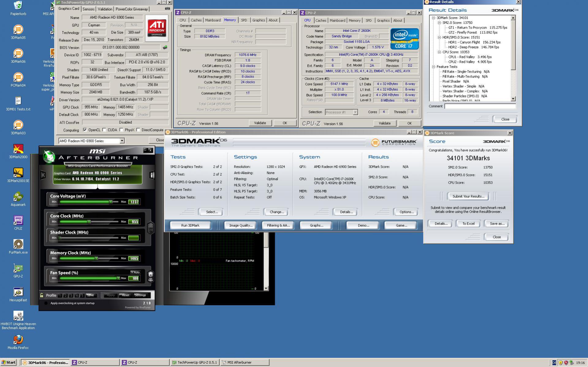The width and height of the screenshot is (588, 367).
Task: Click the Core Clock value box showing 955
Action: (x=134, y=222)
